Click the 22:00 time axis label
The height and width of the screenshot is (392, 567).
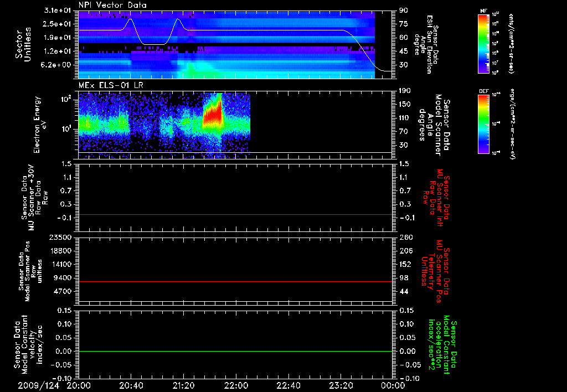point(236,385)
